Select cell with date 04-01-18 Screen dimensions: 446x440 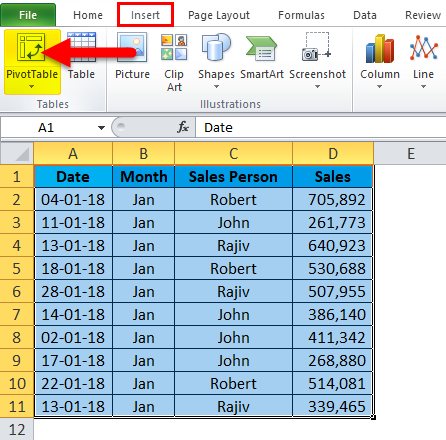click(73, 199)
